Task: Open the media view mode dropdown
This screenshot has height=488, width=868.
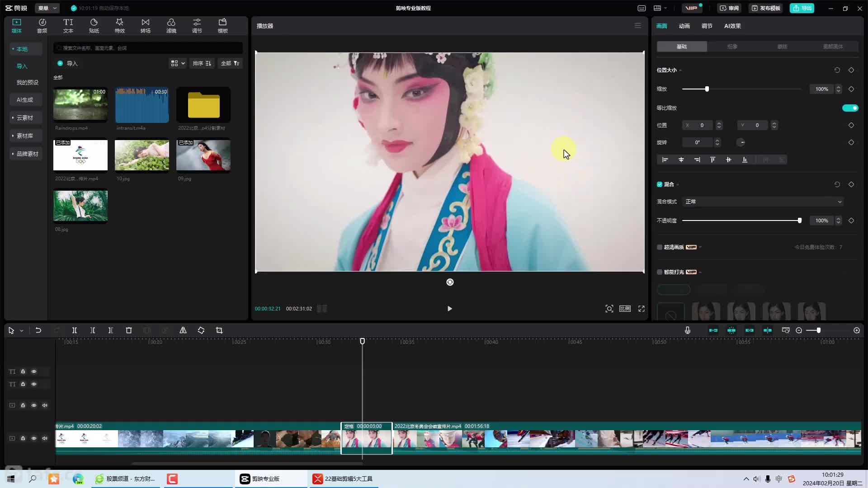Action: click(x=178, y=63)
